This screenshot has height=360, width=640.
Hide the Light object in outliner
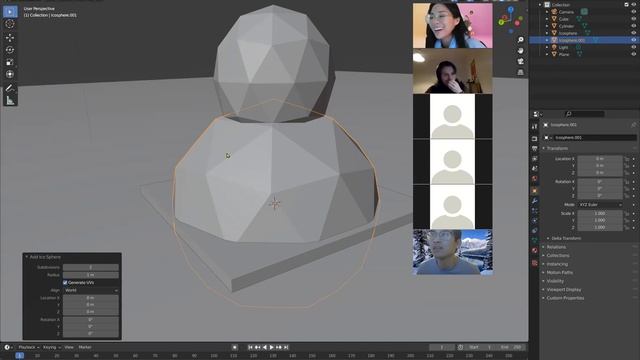click(x=633, y=47)
